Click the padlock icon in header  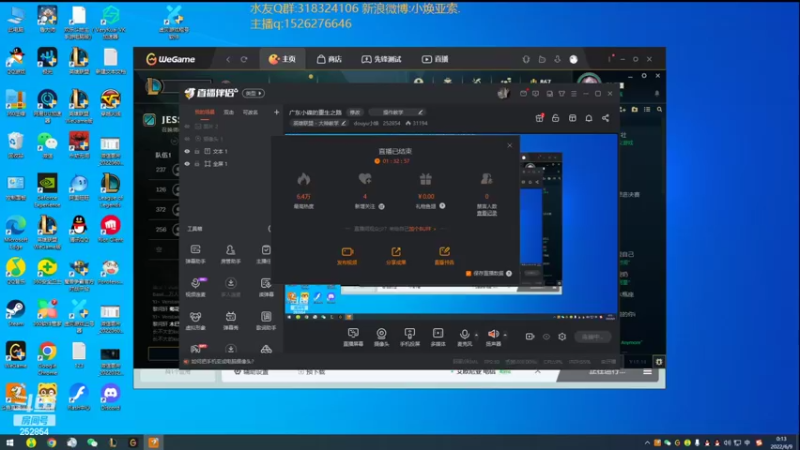(x=556, y=118)
